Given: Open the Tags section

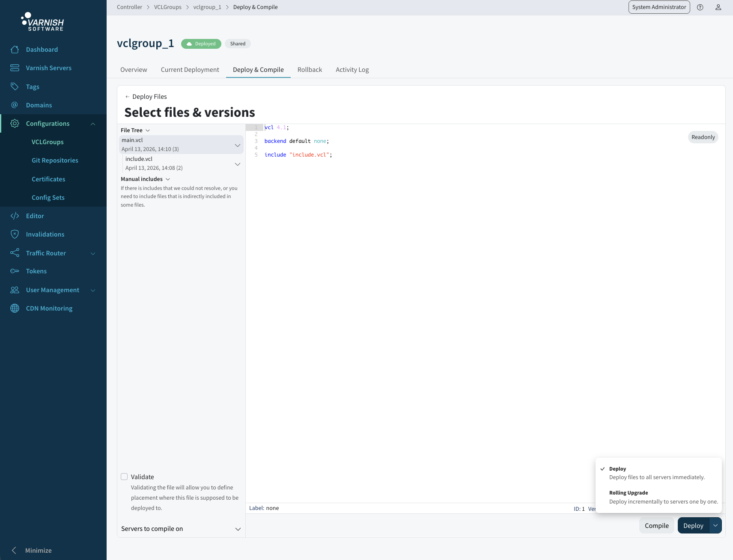Looking at the screenshot, I should [x=32, y=86].
